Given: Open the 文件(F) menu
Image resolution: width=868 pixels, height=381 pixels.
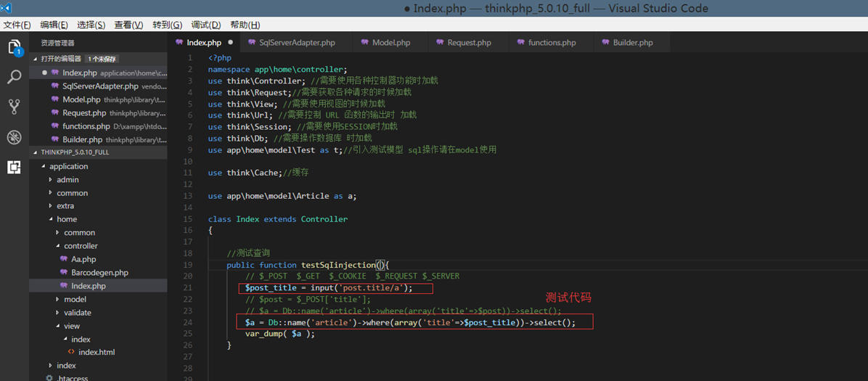Looking at the screenshot, I should 17,25.
